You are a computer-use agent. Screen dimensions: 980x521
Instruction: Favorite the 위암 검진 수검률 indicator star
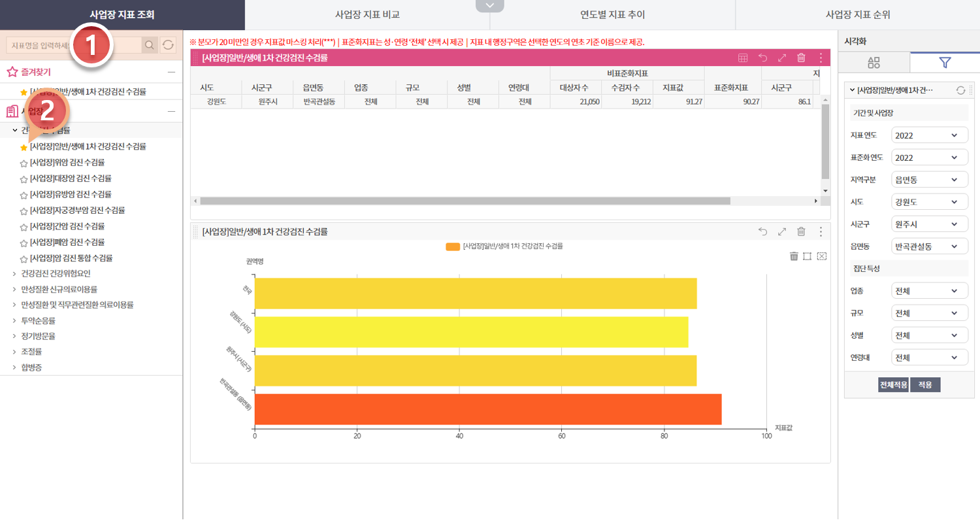pos(24,163)
